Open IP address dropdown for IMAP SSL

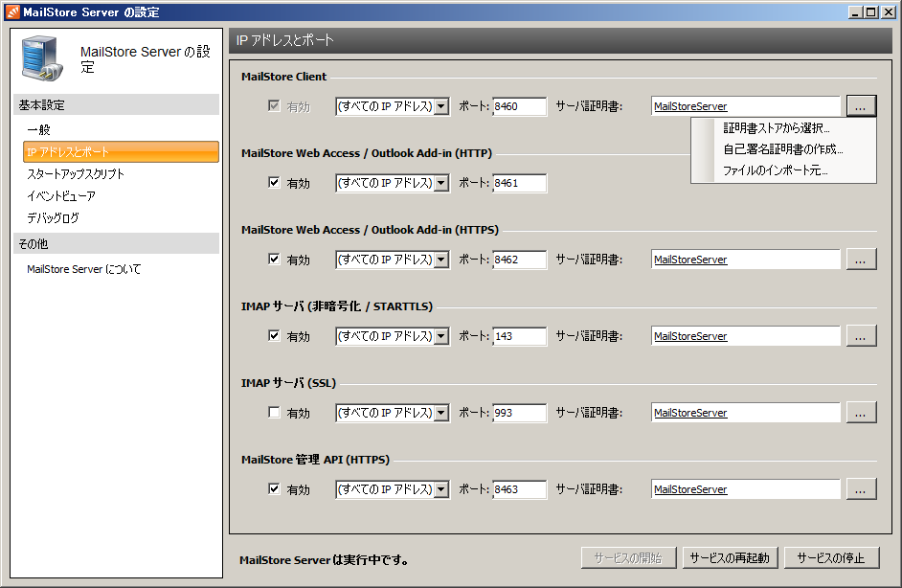(441, 413)
